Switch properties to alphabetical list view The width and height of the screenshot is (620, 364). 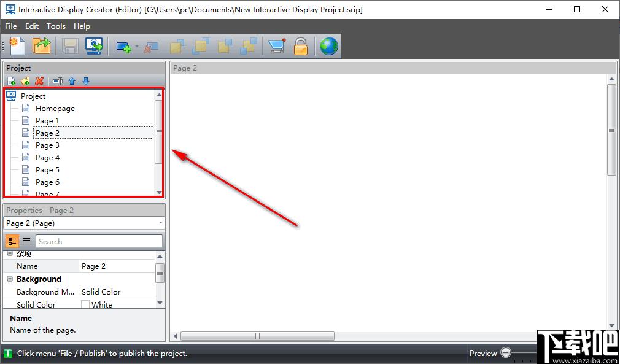point(26,241)
